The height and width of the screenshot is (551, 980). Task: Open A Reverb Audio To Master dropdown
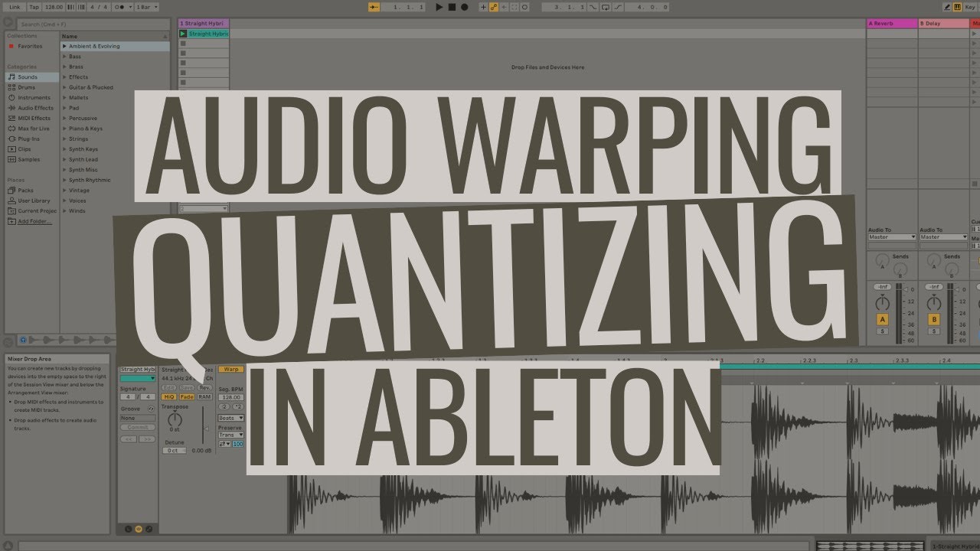[x=892, y=237]
